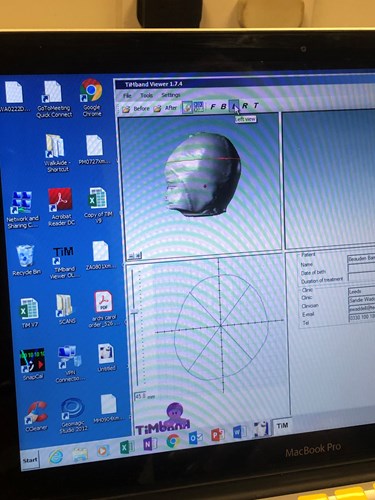Click the slice height mm field

click(x=140, y=396)
